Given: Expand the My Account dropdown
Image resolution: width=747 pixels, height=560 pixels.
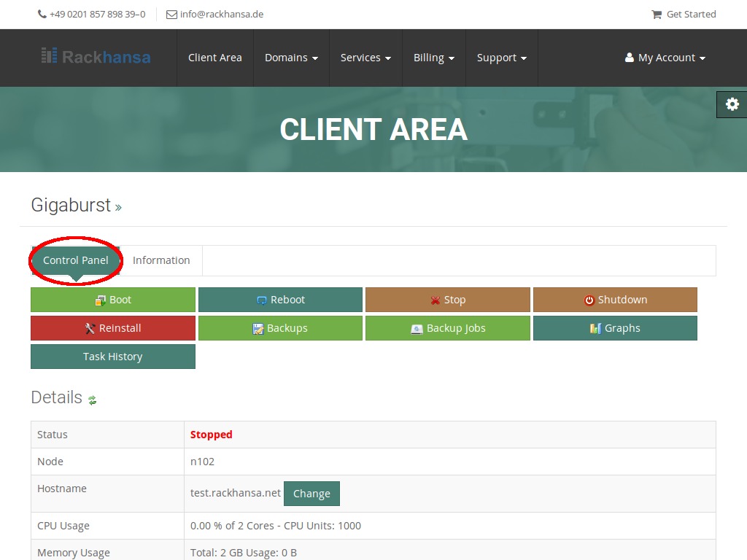Looking at the screenshot, I should tap(665, 58).
